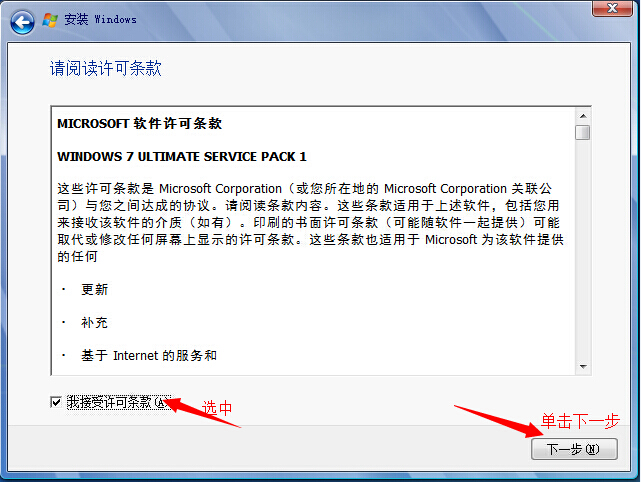Click the 下一步(N) button
Screen dimensions: 641x482
(x=574, y=449)
